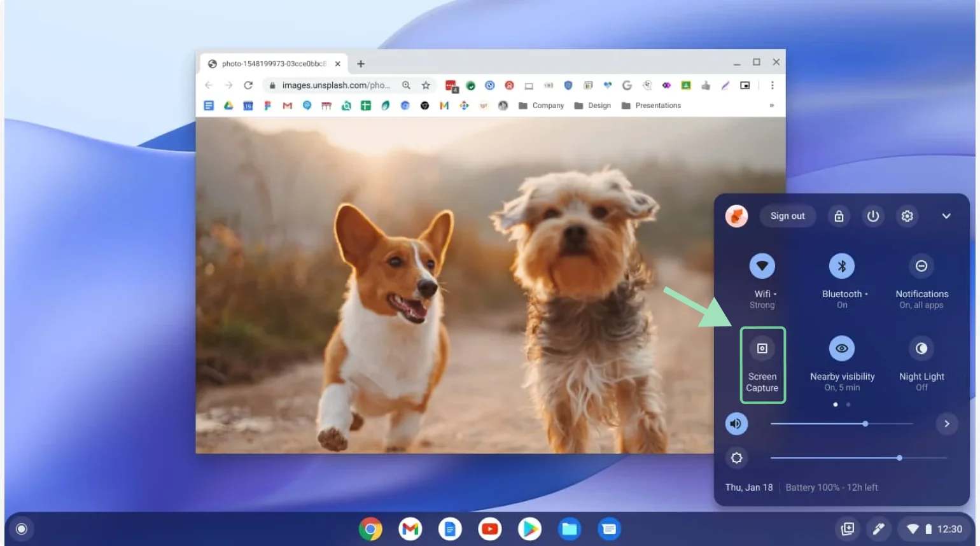The height and width of the screenshot is (546, 980).
Task: Expand audio settings with the right arrow
Action: (x=947, y=423)
